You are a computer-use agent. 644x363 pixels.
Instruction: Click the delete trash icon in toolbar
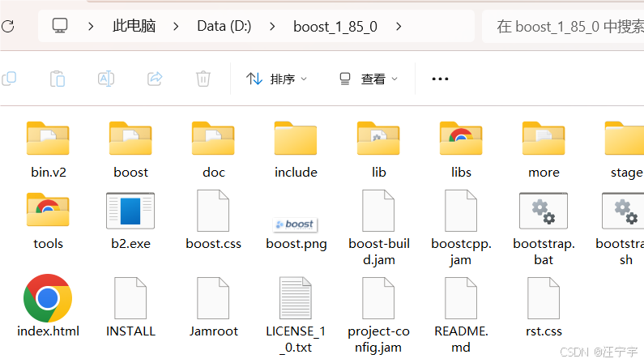(203, 79)
